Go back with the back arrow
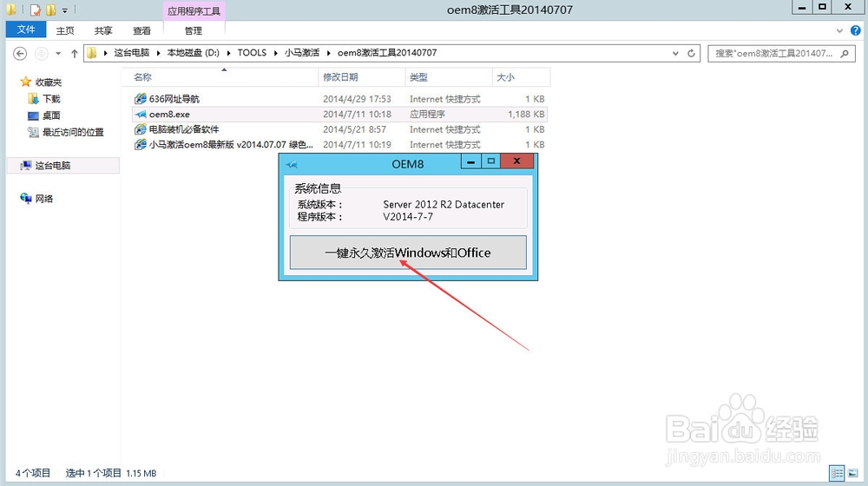The width and height of the screenshot is (868, 486). click(20, 53)
